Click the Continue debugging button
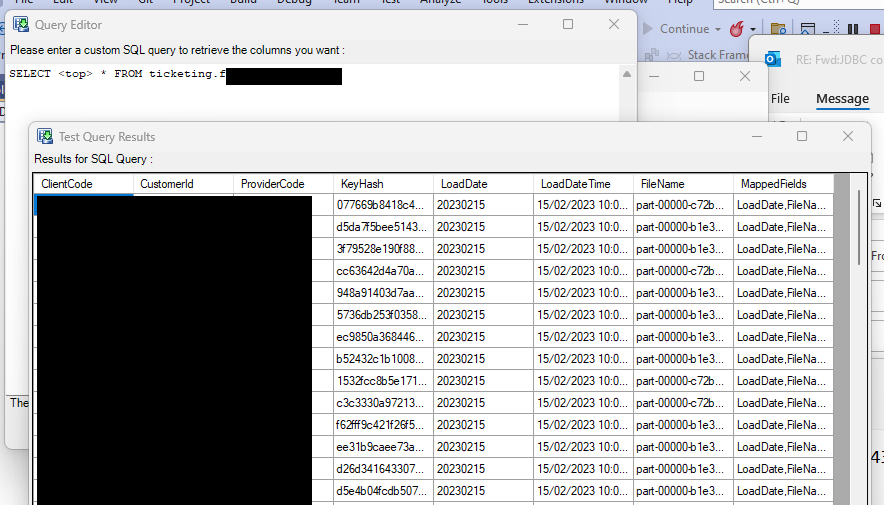Screen dimensions: 884x505 point(676,29)
